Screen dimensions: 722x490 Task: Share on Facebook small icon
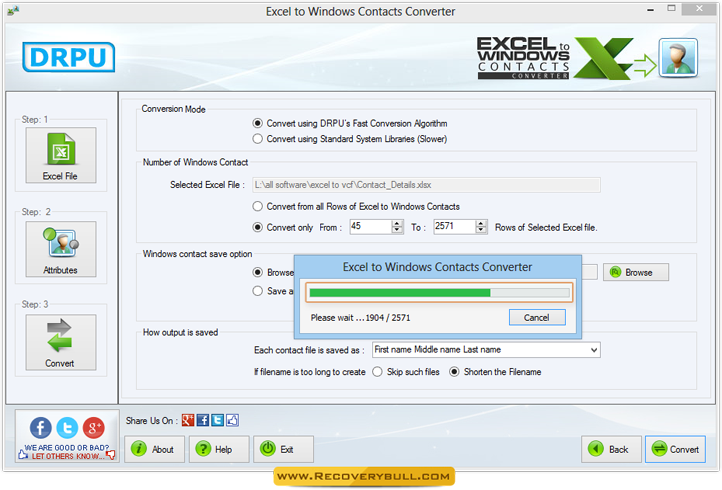203,420
